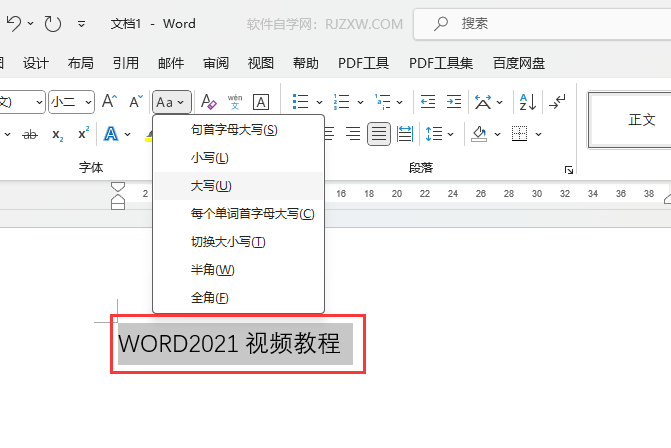The height and width of the screenshot is (448, 671).
Task: Open the 帮助 ribbon tab
Action: [x=306, y=63]
